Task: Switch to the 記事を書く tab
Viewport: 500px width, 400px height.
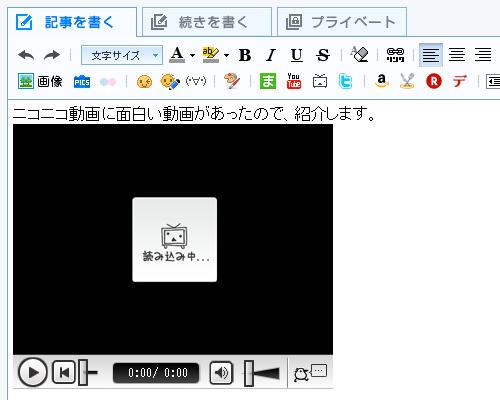Action: tap(72, 22)
